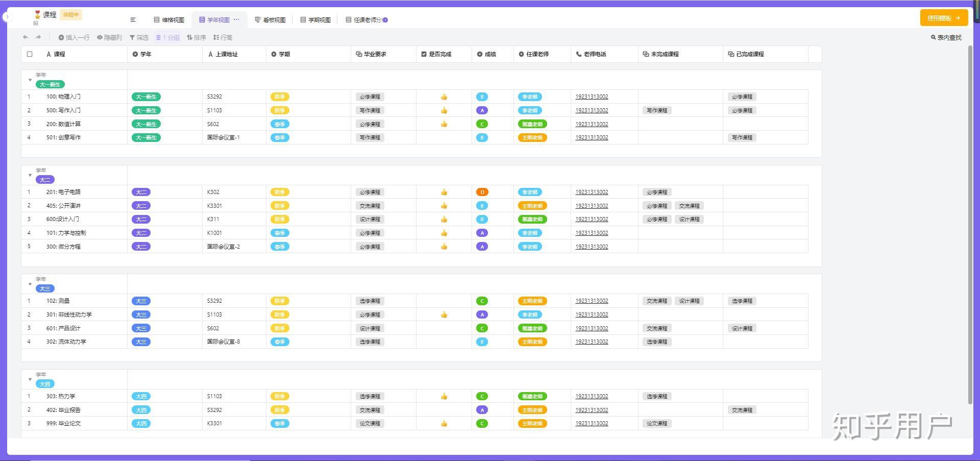Screen dimensions: 980x461
Task: Toggle the completion thumbs-up for 405: 公开演讲
Action: pyautogui.click(x=444, y=206)
